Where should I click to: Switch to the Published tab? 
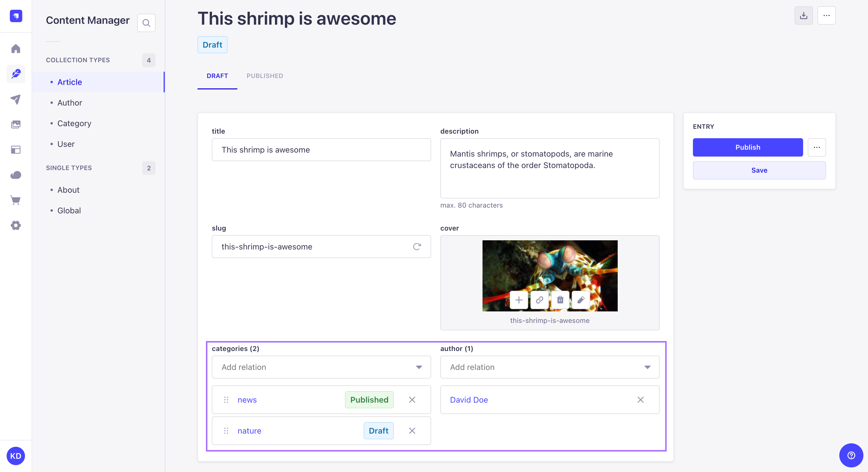(x=265, y=76)
